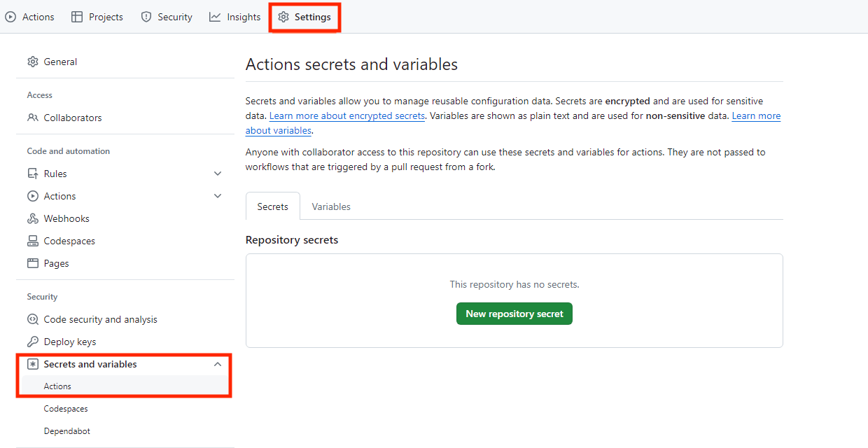Click the Pages browser icon
The image size is (868, 448).
[33, 263]
